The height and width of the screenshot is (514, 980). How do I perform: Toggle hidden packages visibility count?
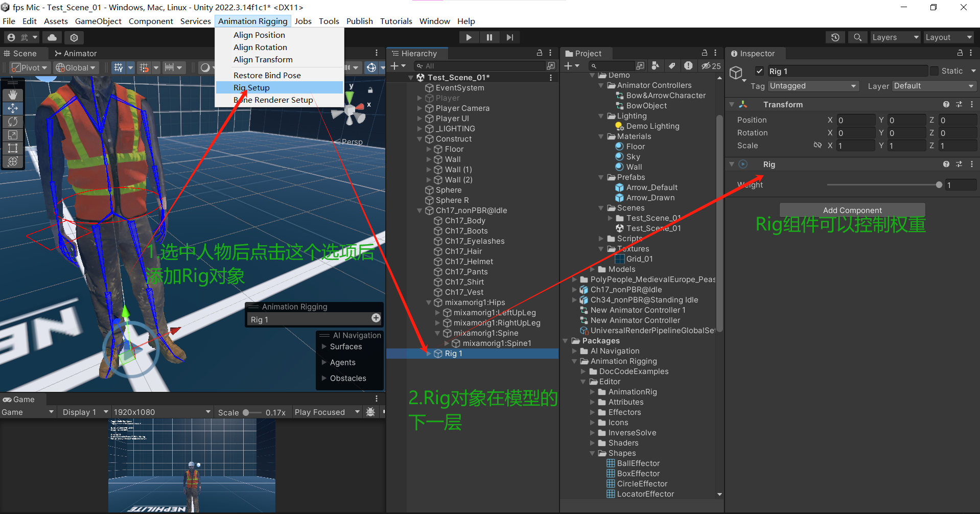coord(711,66)
